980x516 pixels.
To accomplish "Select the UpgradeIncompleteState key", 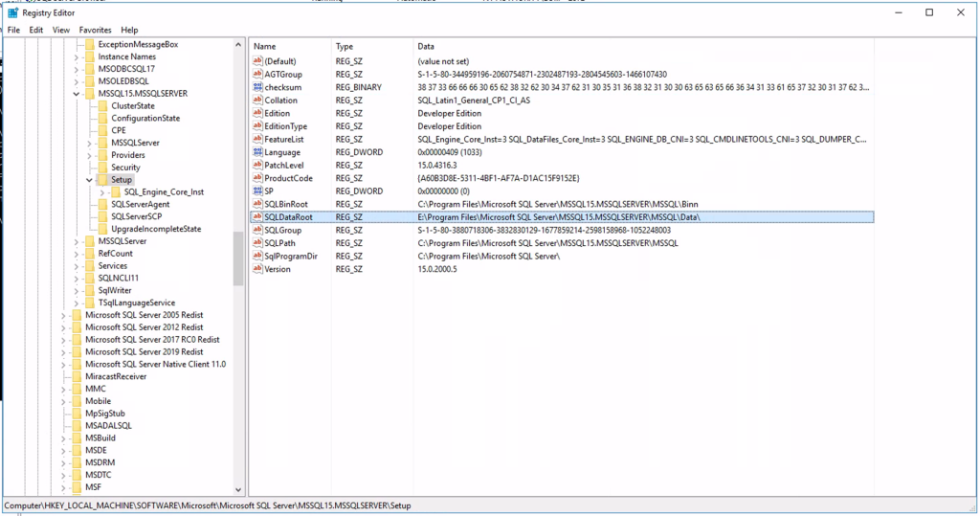I will click(x=156, y=229).
